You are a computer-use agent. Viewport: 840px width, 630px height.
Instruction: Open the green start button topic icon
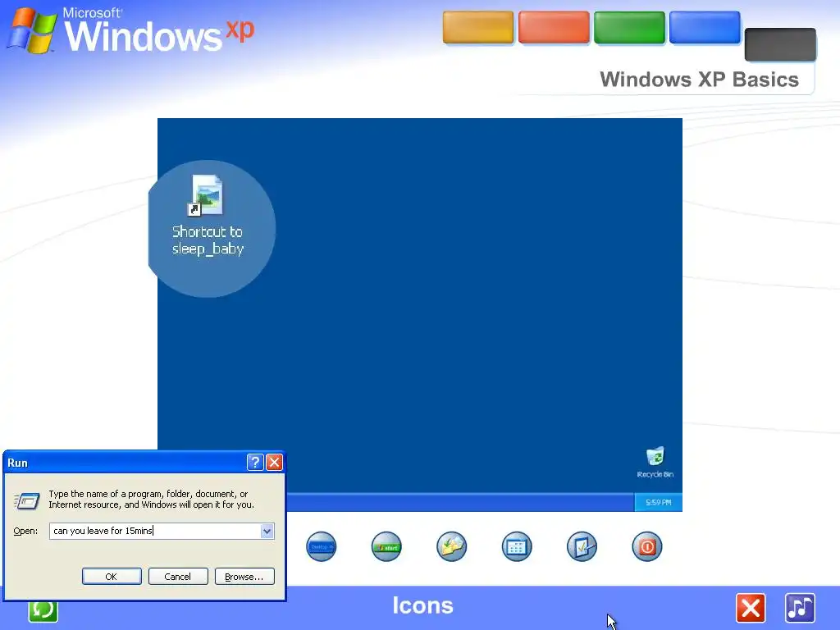[386, 546]
